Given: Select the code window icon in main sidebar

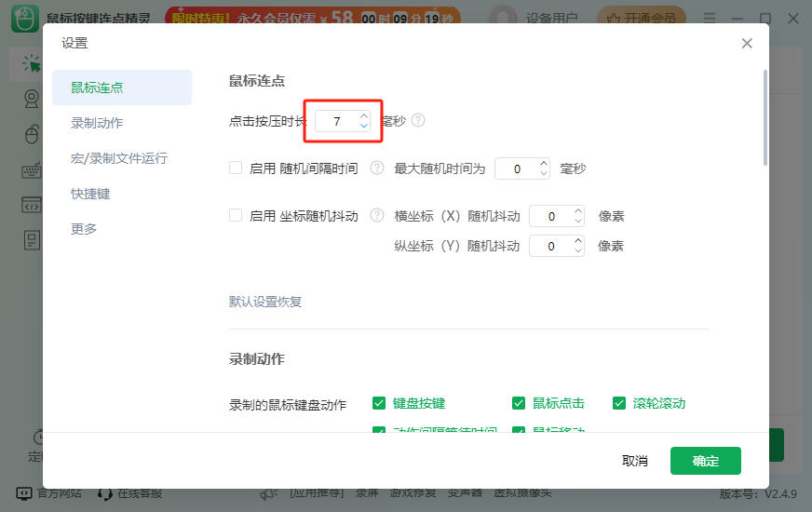Looking at the screenshot, I should pos(32,205).
